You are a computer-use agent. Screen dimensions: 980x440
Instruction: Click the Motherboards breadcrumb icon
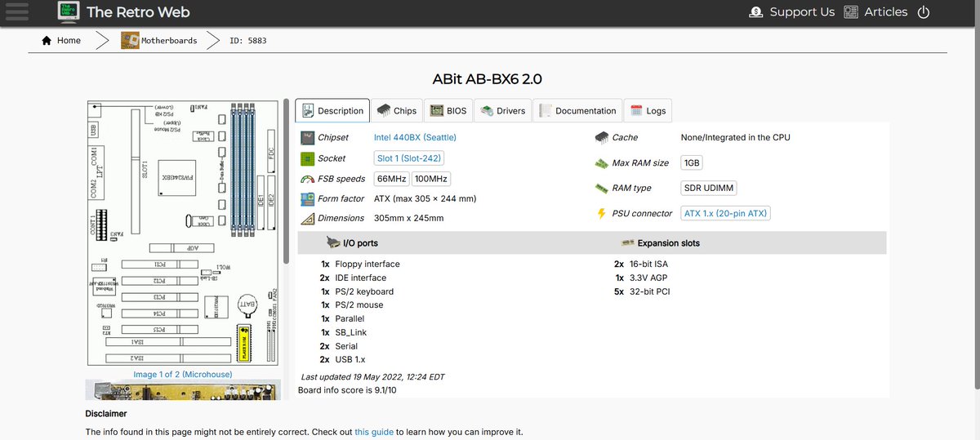point(130,40)
